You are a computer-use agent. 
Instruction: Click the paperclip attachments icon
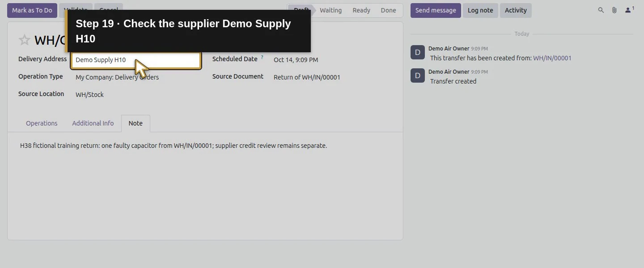[x=614, y=10]
